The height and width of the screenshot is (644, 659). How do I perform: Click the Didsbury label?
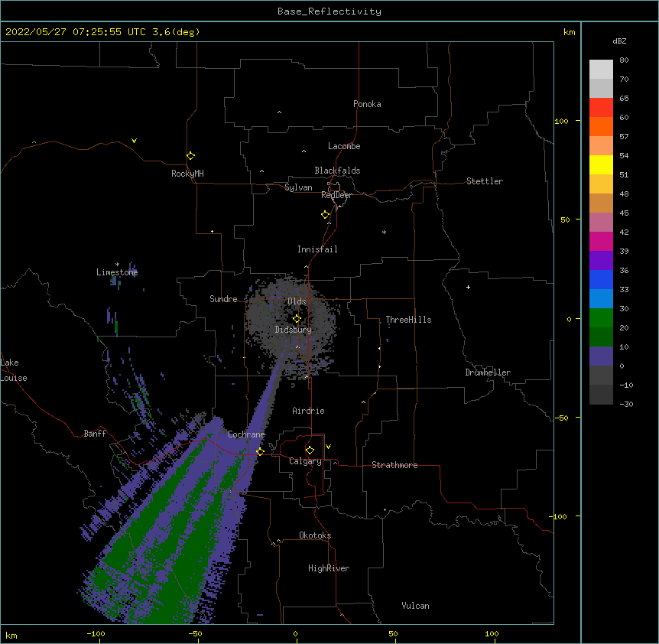[294, 330]
